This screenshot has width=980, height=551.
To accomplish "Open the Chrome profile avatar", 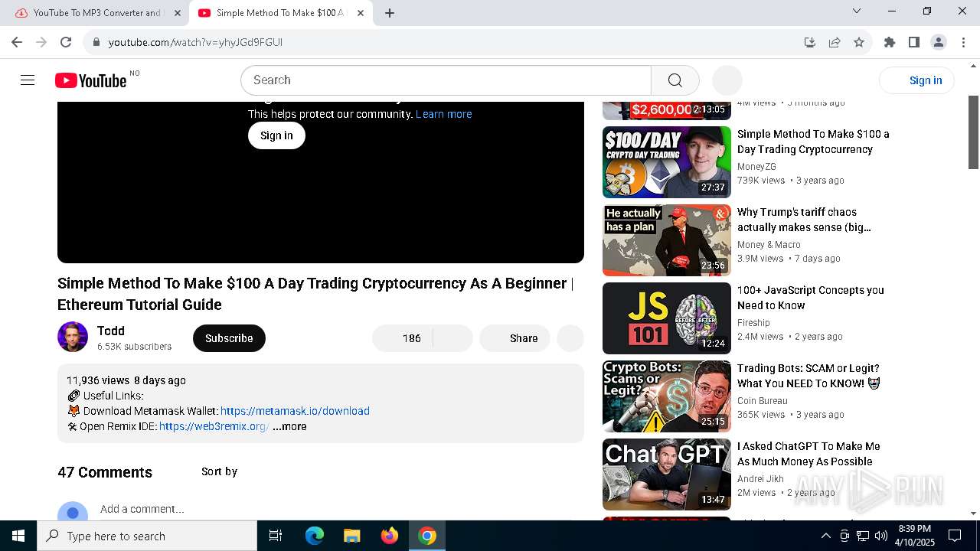I will 939,42.
